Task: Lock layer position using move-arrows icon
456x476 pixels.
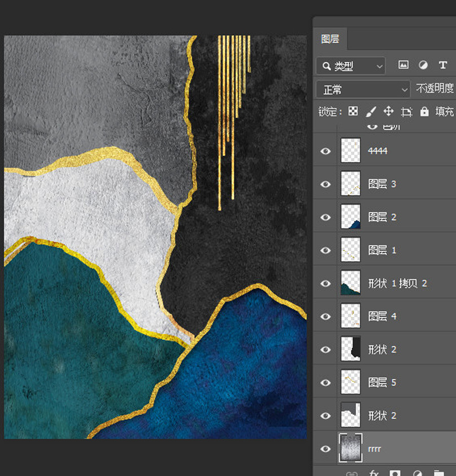Action: click(389, 111)
